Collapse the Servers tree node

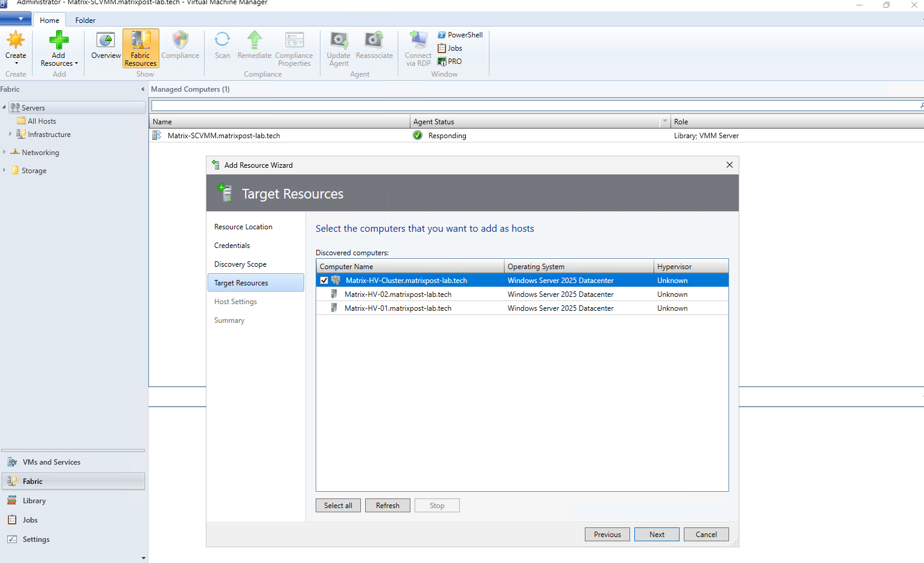(4, 107)
